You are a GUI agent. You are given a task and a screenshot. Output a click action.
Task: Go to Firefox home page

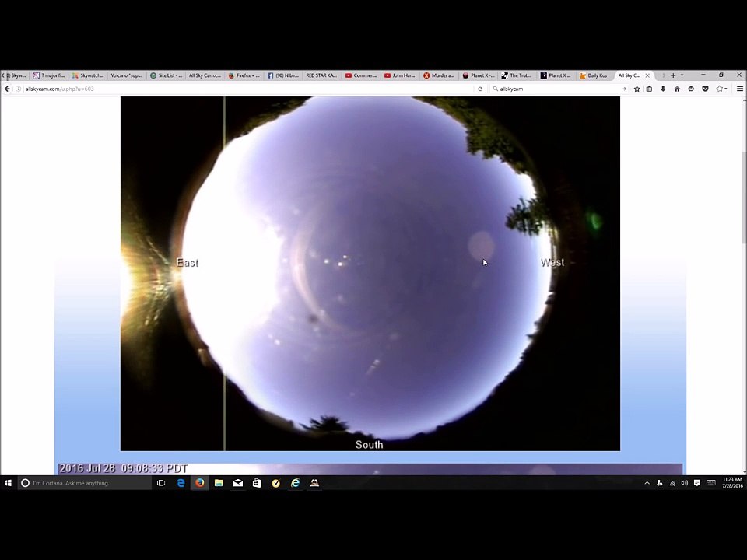pos(677,89)
